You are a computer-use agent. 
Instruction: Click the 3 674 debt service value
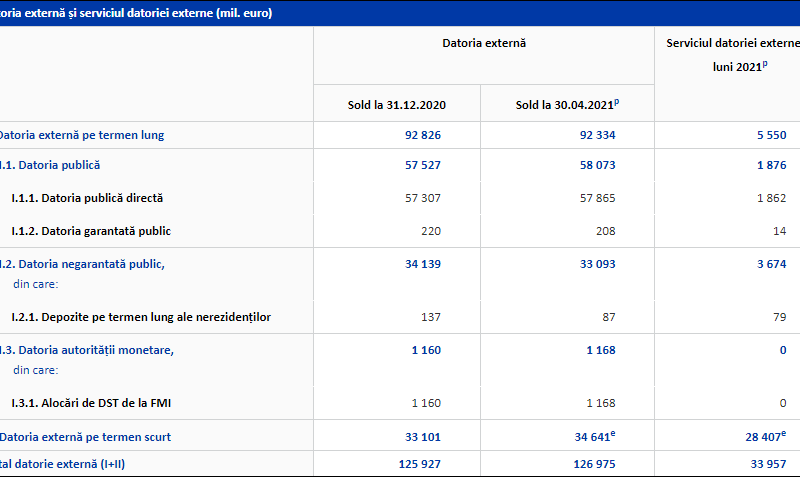[768, 264]
